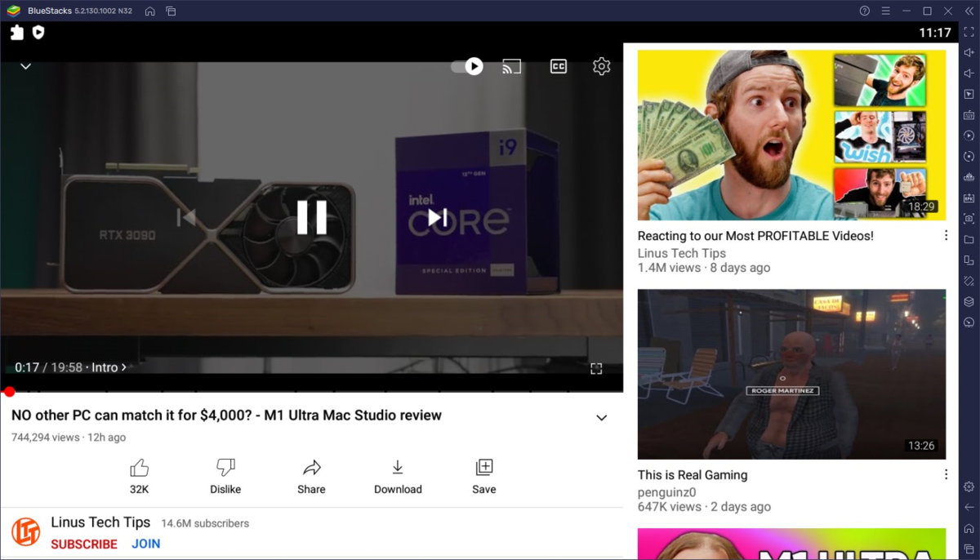The width and height of the screenshot is (980, 560).
Task: Minimize the player with the top-left chevron
Action: [x=25, y=66]
